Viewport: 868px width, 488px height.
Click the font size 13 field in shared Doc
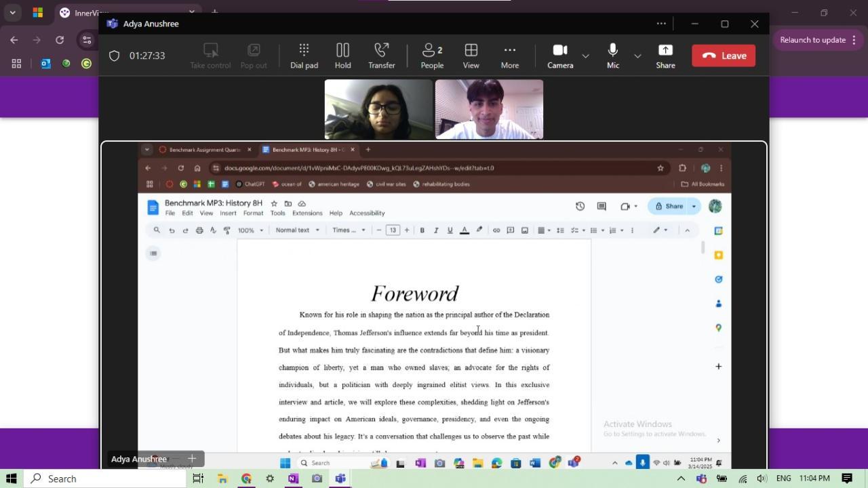point(393,230)
